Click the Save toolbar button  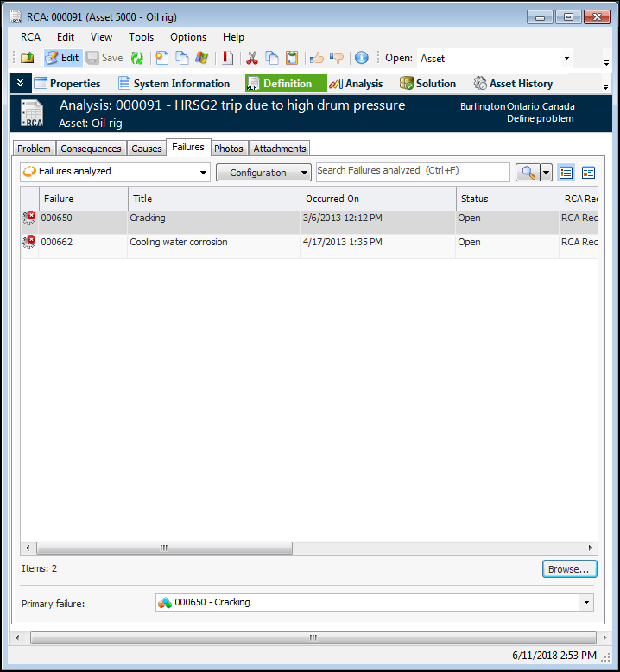point(104,58)
